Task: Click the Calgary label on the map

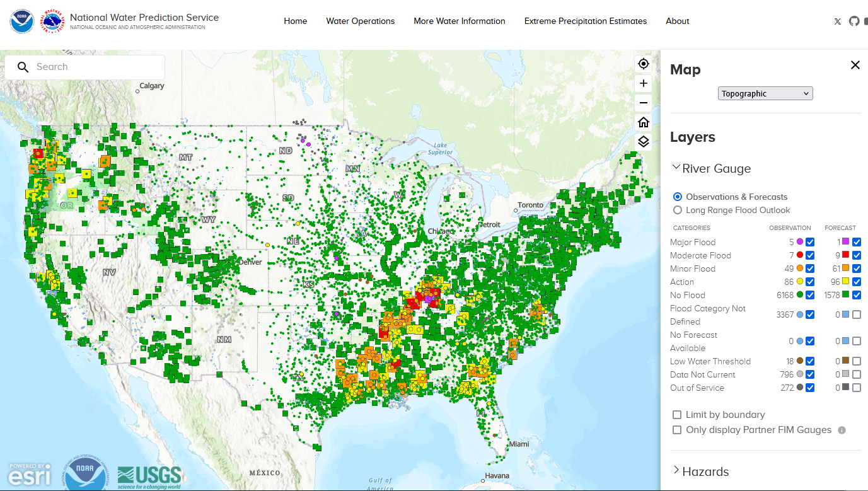Action: [152, 86]
